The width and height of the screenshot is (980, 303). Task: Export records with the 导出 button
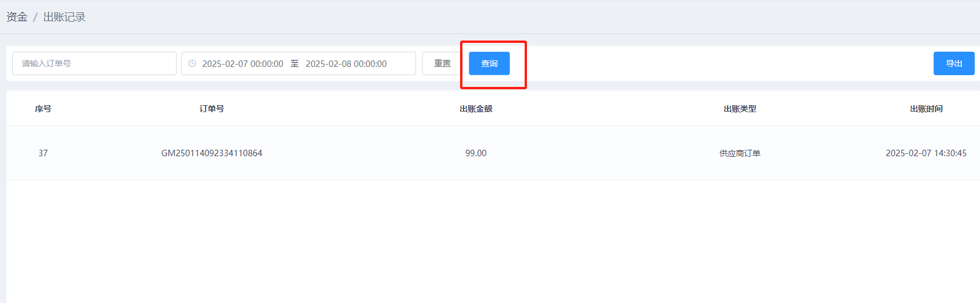coord(954,63)
